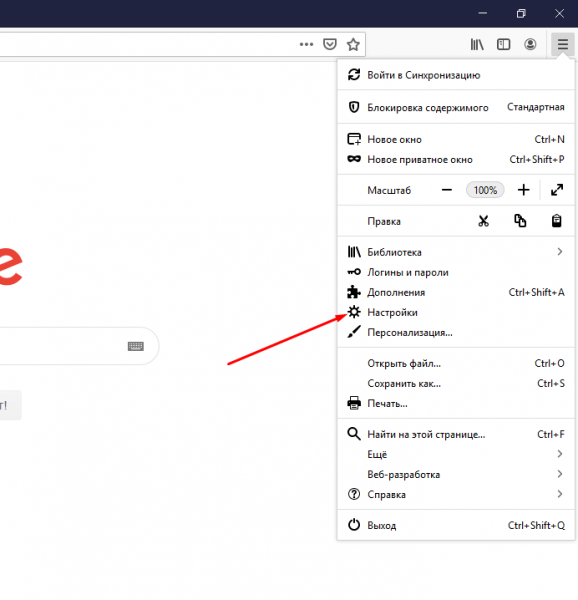Paste with the clipboard icon
The width and height of the screenshot is (578, 600).
click(557, 221)
